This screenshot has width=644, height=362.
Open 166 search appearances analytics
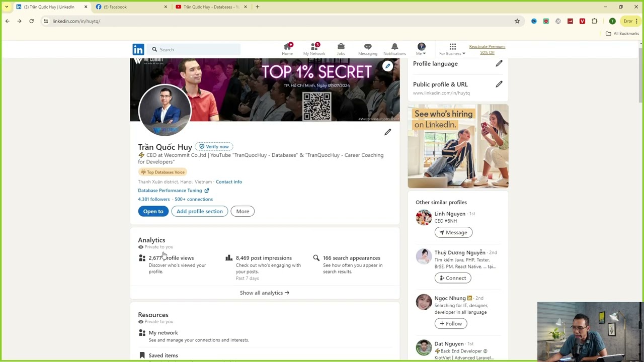[x=351, y=258]
